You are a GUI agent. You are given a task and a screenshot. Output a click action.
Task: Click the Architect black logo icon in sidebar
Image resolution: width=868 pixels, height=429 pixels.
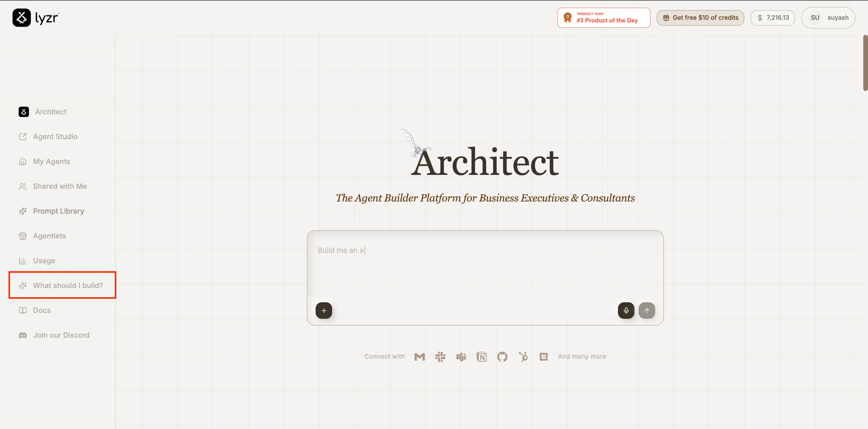[x=24, y=112]
